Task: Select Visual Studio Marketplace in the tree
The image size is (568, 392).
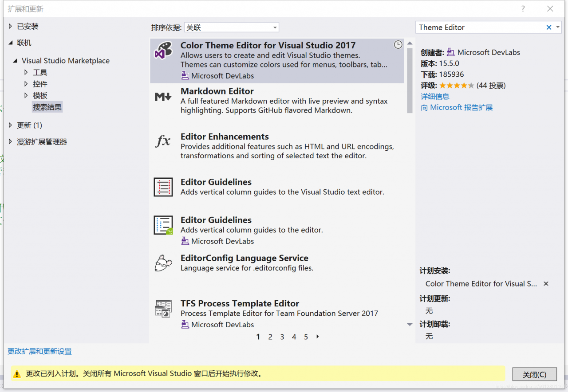Action: (66, 61)
